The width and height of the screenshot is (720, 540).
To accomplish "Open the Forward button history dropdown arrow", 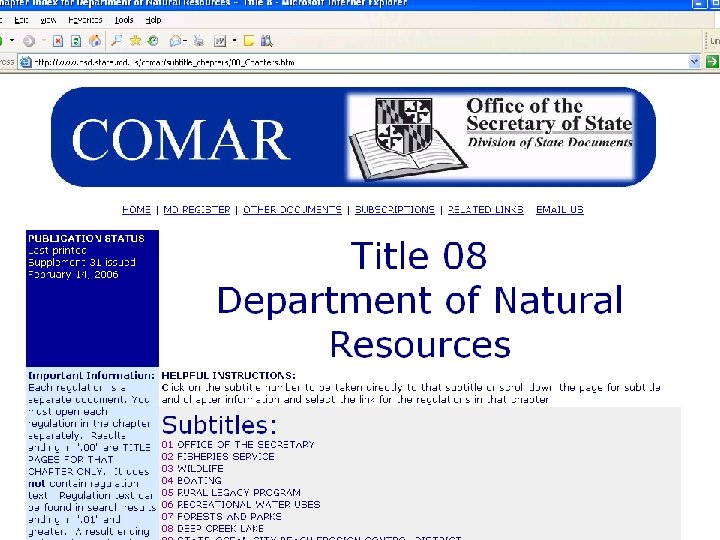I will 44,40.
